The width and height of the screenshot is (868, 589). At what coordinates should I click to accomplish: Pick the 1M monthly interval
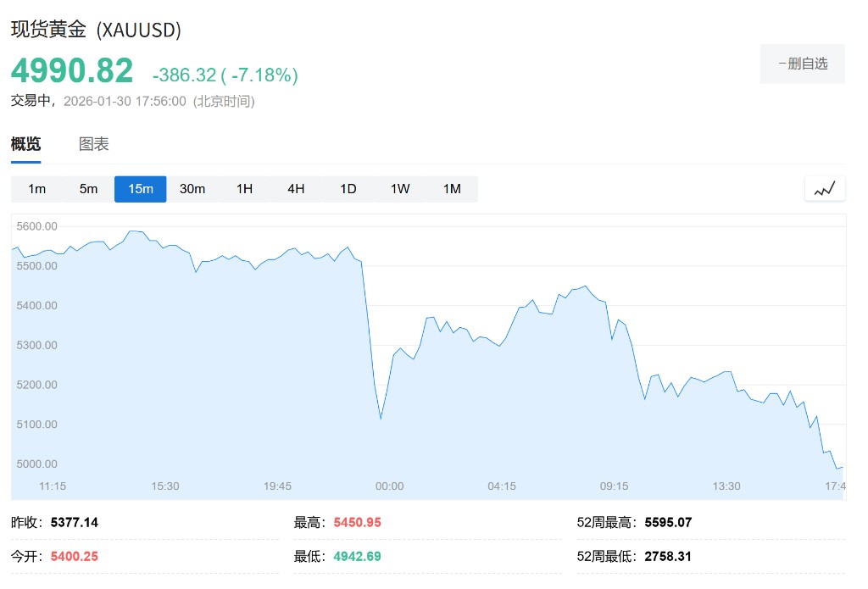(x=452, y=189)
